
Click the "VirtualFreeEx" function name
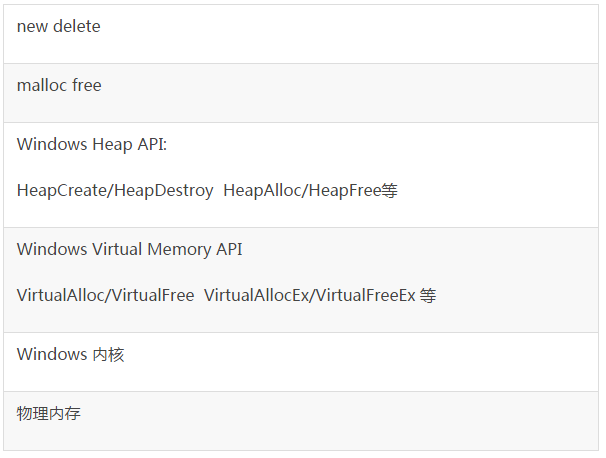(x=365, y=296)
